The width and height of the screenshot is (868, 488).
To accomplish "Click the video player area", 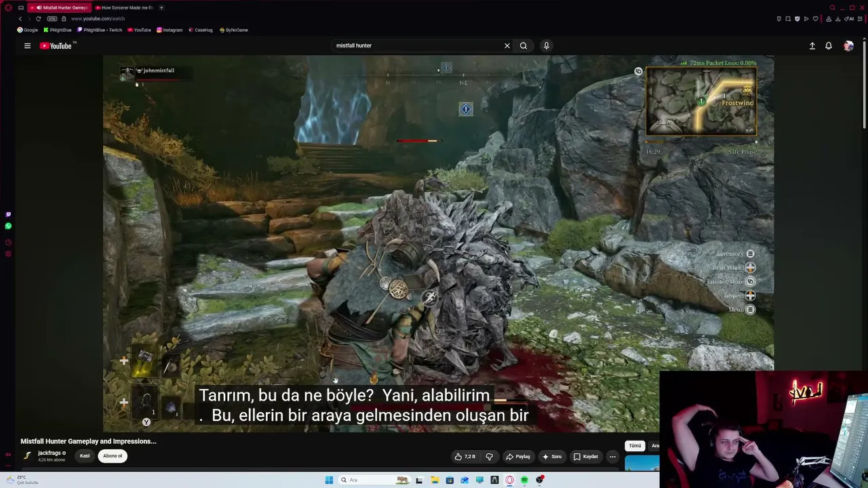I will coord(438,243).
